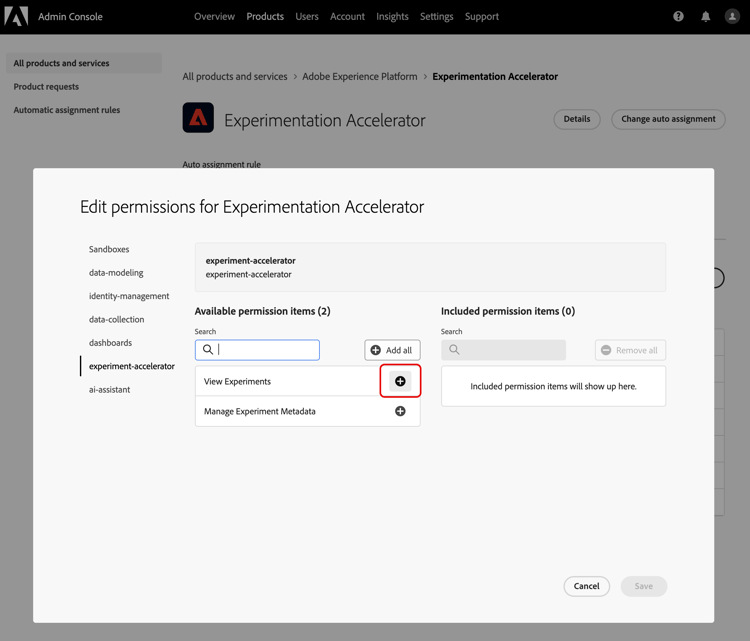Screen dimensions: 750x641
Task: Open Automatic assignment rules in the sidebar
Action: point(66,110)
